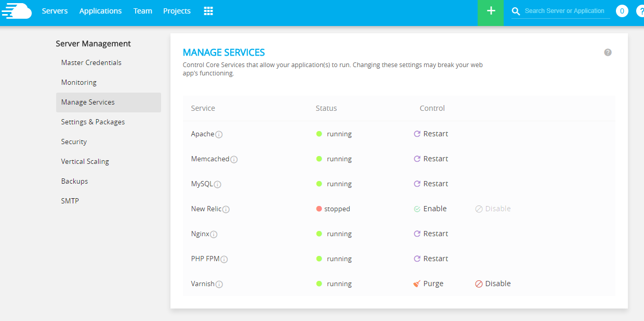Image resolution: width=644 pixels, height=321 pixels.
Task: Enable the New Relic service
Action: click(x=430, y=209)
